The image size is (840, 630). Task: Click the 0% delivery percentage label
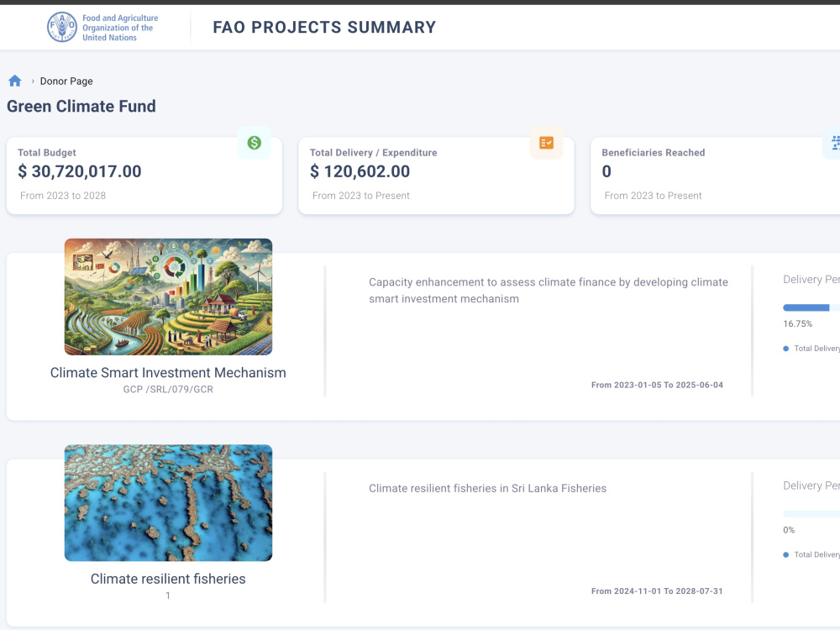point(789,530)
